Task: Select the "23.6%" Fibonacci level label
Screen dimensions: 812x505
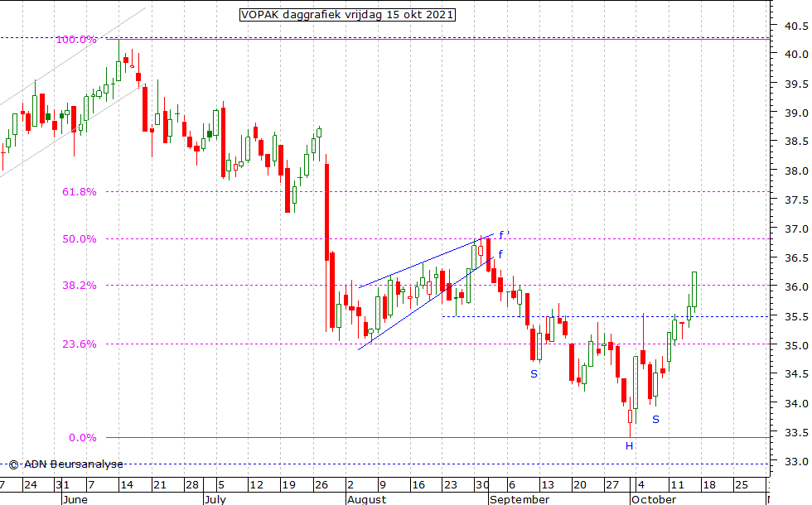Action: [x=80, y=344]
